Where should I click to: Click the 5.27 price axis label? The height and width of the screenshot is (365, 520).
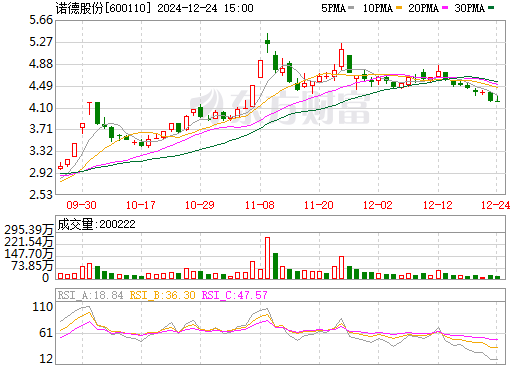pyautogui.click(x=41, y=42)
